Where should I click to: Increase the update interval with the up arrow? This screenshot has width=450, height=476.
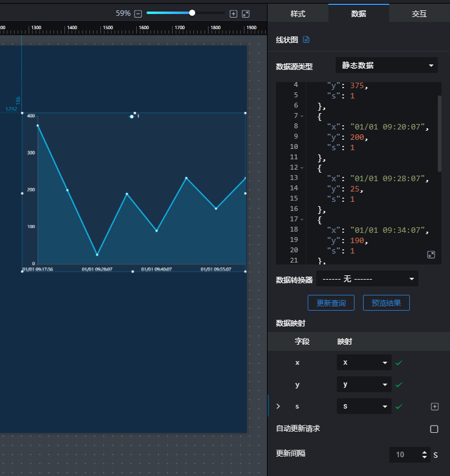pyautogui.click(x=424, y=452)
